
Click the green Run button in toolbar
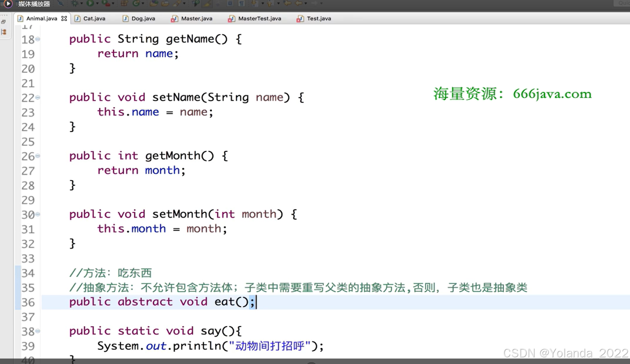pos(90,3)
